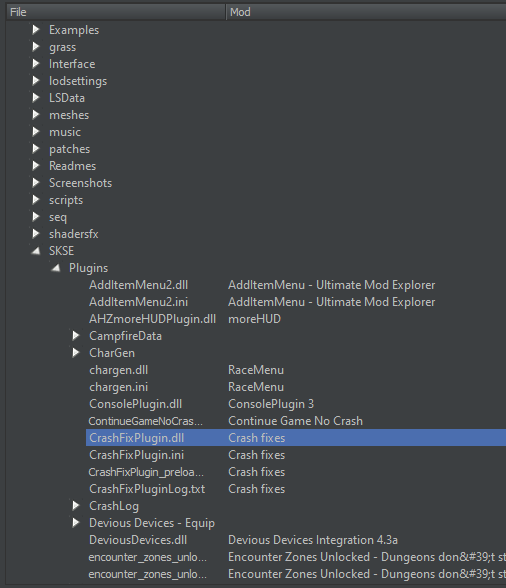The image size is (506, 588).
Task: Select chargen.dll file
Action: point(119,370)
